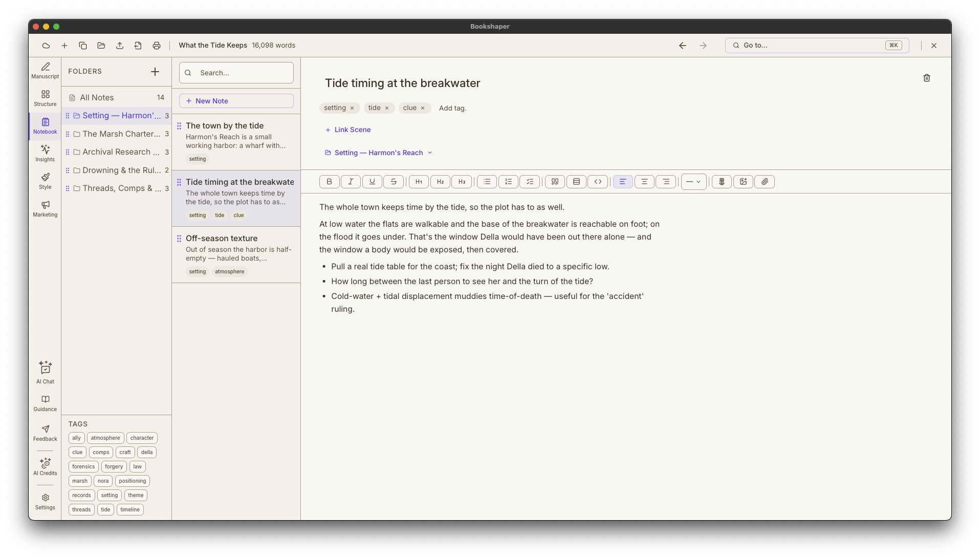The height and width of the screenshot is (558, 980).
Task: Delete this note with trash icon
Action: tap(926, 78)
